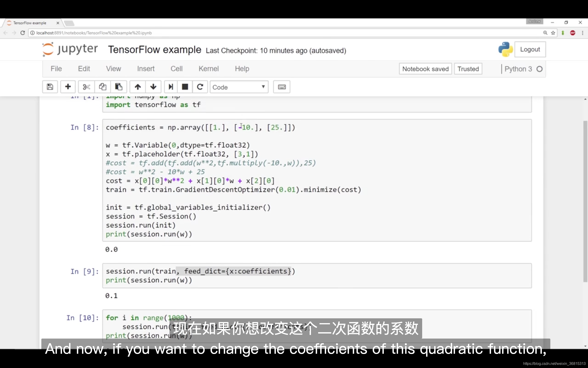The height and width of the screenshot is (368, 588).
Task: Copy selected cells icon
Action: [x=102, y=87]
